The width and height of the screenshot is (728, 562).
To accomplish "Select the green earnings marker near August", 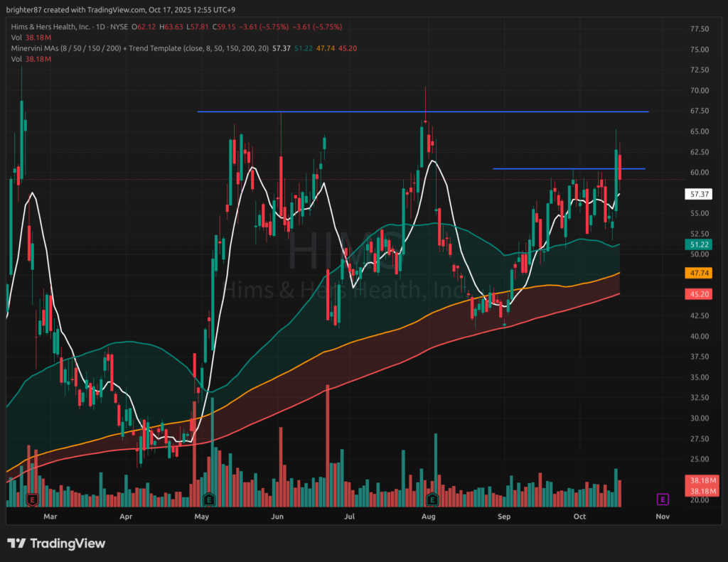I will [x=431, y=499].
